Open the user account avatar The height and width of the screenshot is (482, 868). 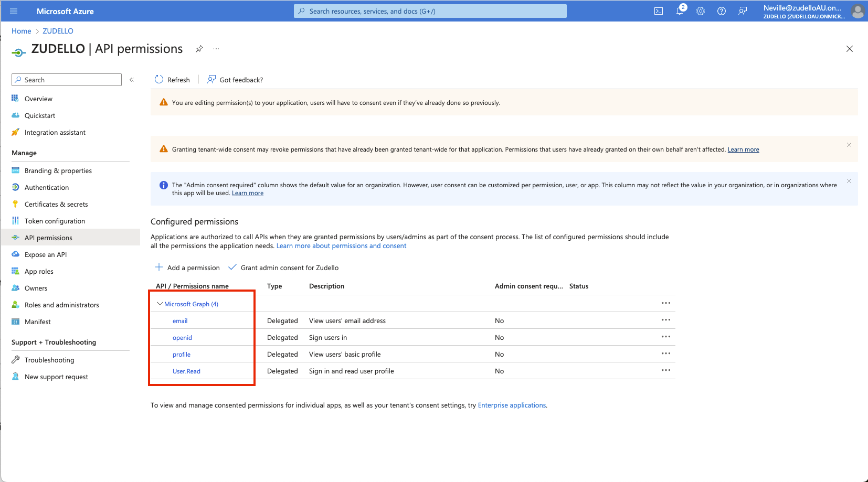click(858, 11)
